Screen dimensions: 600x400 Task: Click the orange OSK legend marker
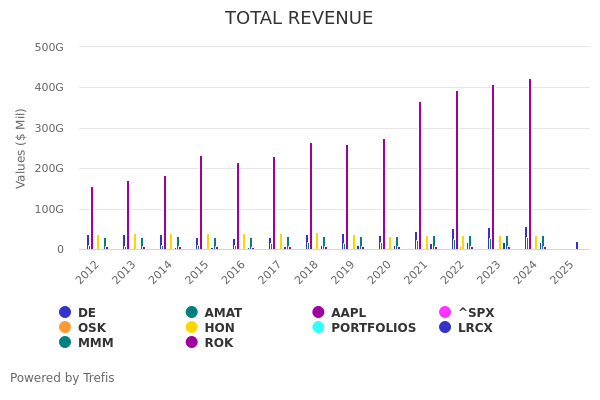click(65, 328)
